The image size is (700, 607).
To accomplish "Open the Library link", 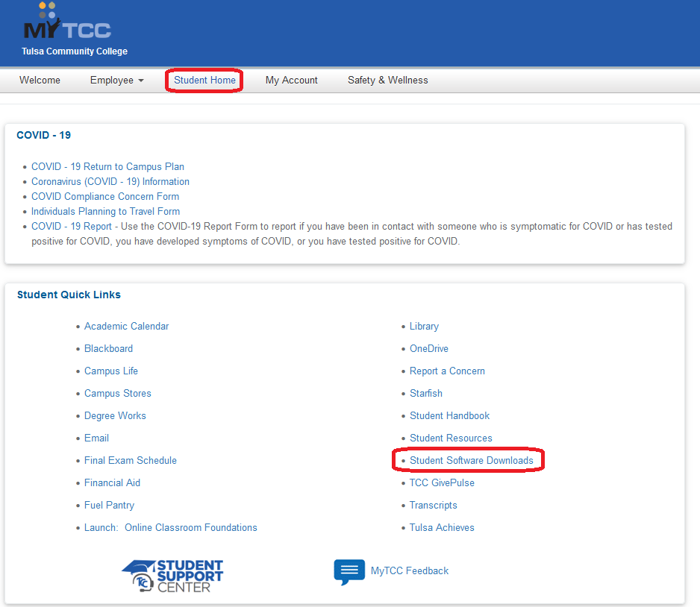I will (424, 327).
